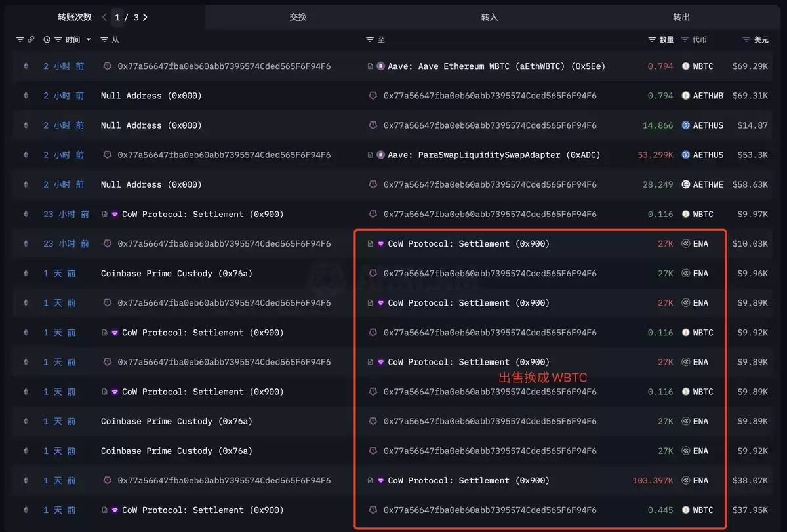Click the 14.866 amount value

coord(658,125)
